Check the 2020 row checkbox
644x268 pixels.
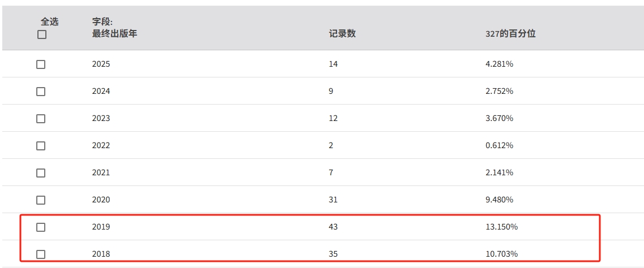(41, 200)
